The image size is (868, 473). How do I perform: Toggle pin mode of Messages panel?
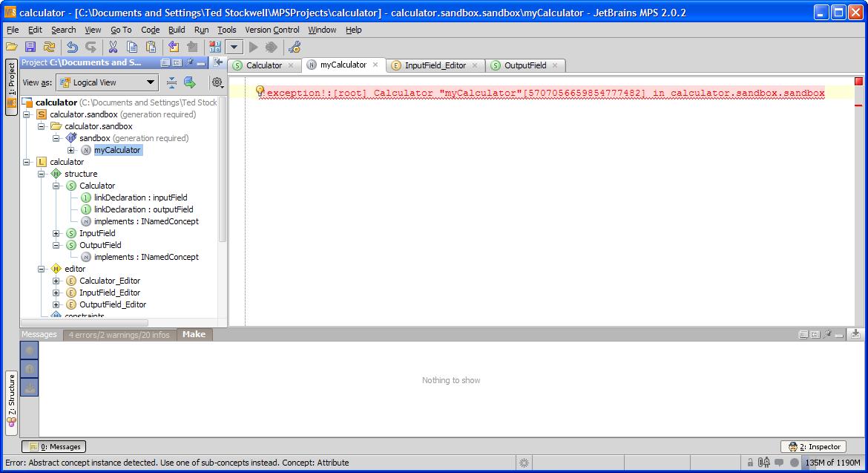point(827,334)
